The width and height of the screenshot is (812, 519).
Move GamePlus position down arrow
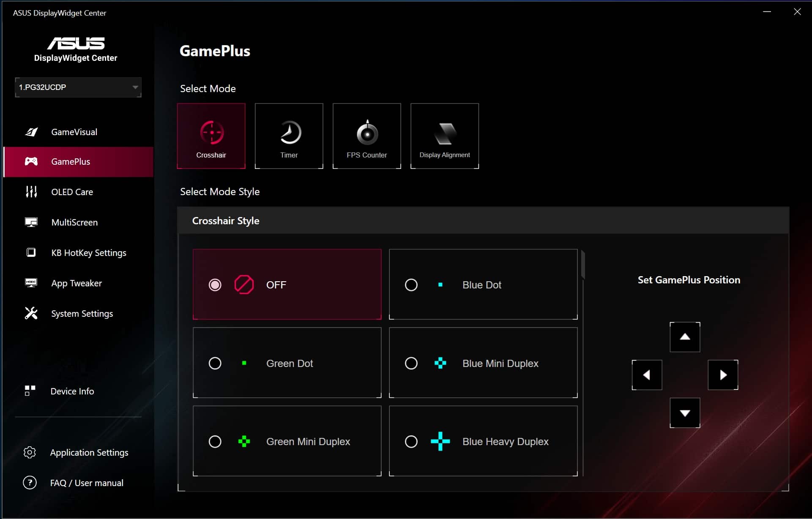(685, 413)
